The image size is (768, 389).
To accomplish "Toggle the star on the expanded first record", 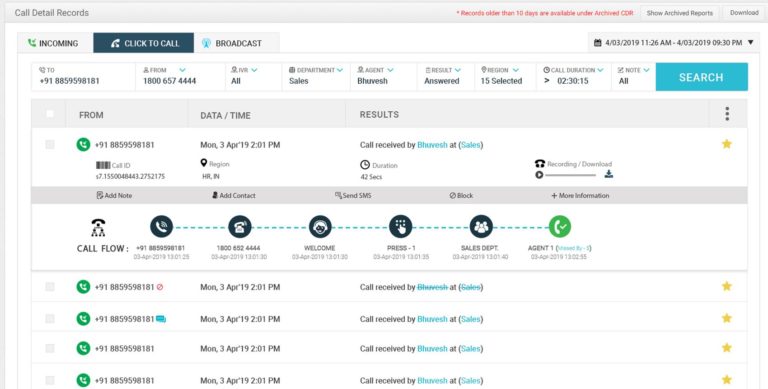I will pyautogui.click(x=726, y=144).
